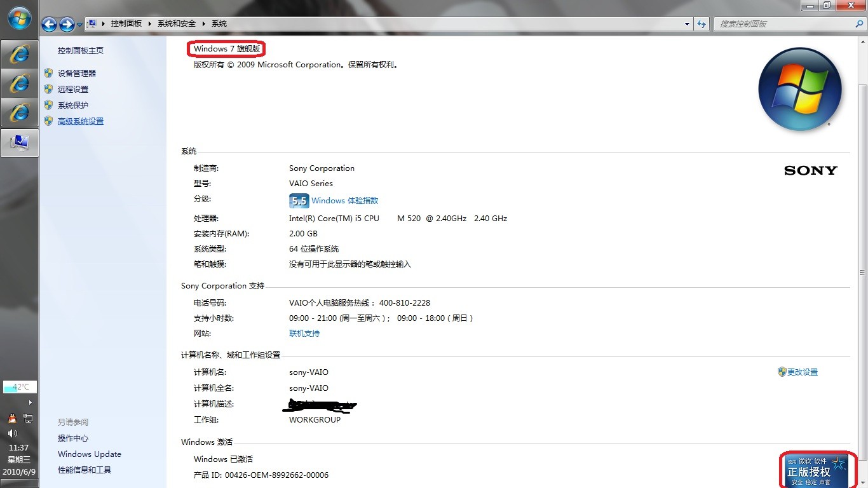This screenshot has height=488, width=868.
Task: Open 远程设置
Action: (73, 90)
